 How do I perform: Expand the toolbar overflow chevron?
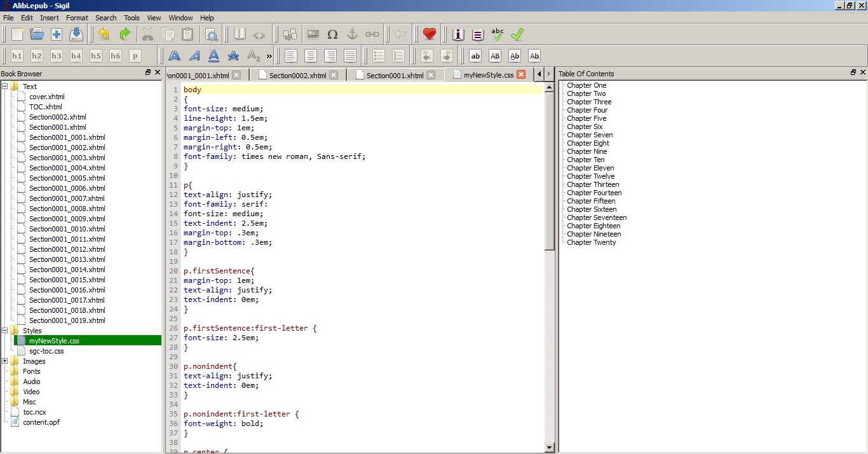coord(269,56)
